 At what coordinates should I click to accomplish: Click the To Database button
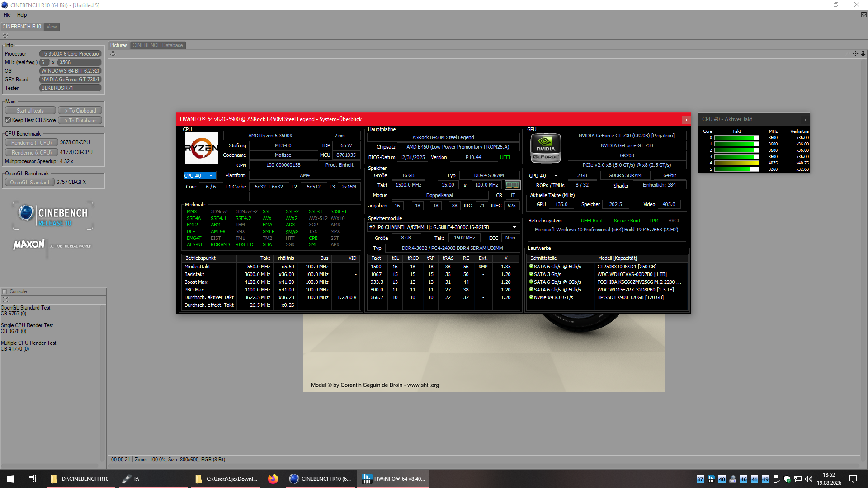pyautogui.click(x=80, y=121)
